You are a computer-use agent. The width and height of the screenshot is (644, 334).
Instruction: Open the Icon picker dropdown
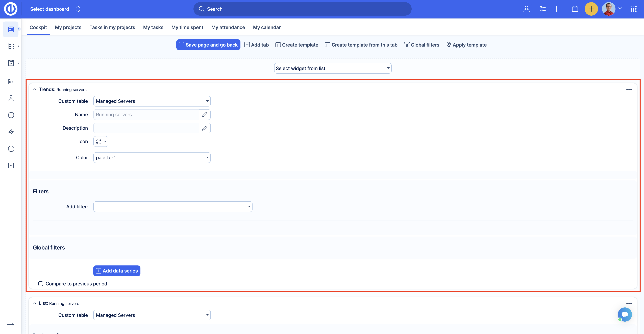pyautogui.click(x=101, y=141)
